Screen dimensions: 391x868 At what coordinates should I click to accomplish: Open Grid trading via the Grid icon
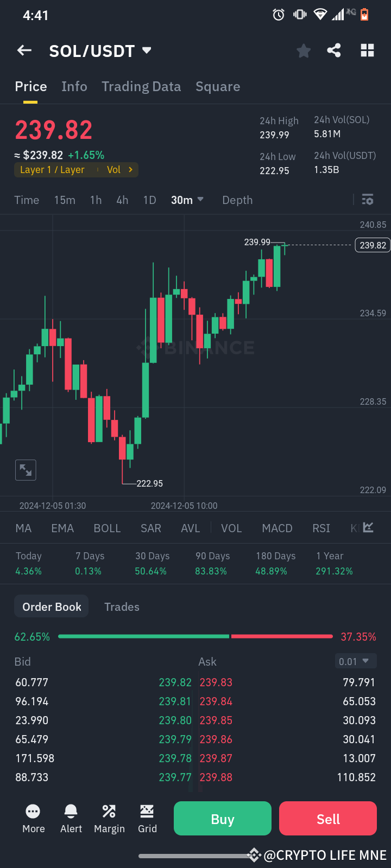point(147,818)
